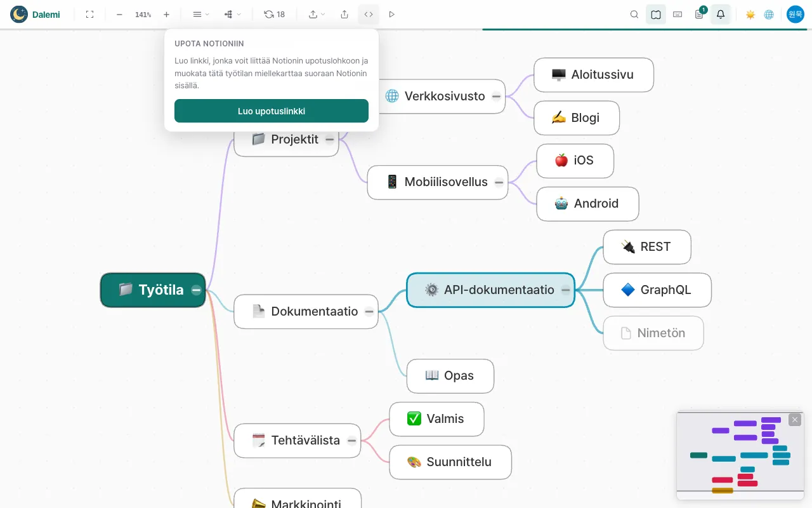Screen dimensions: 812x508
Task: Select the Blogi node
Action: (577, 118)
